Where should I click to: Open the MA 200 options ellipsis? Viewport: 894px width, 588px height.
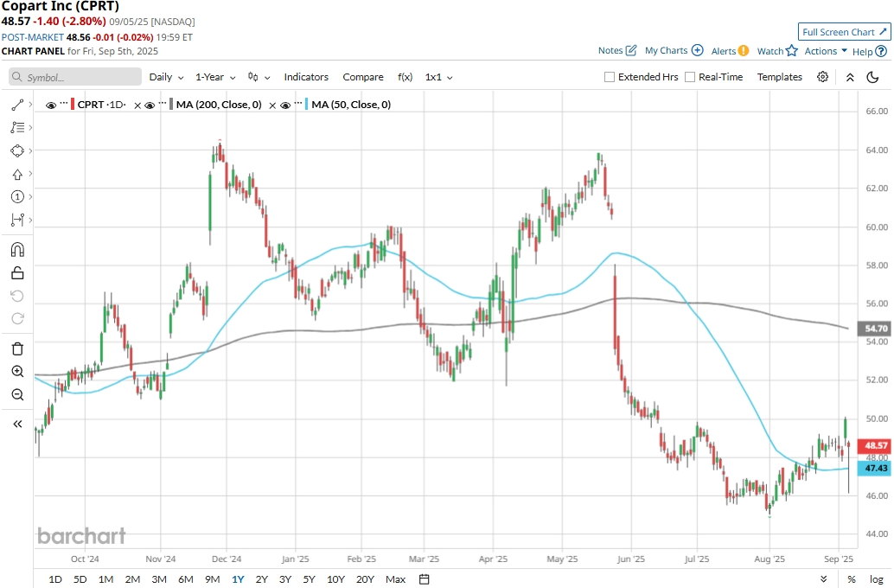tap(163, 103)
